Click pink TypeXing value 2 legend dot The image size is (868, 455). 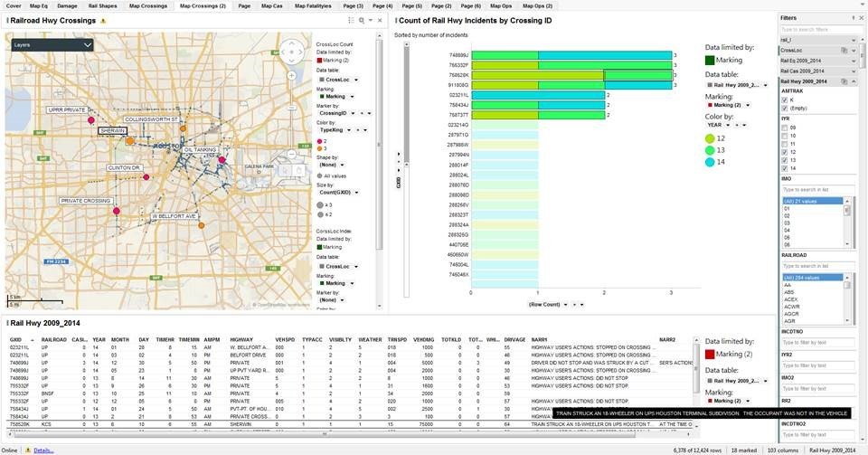(319, 141)
